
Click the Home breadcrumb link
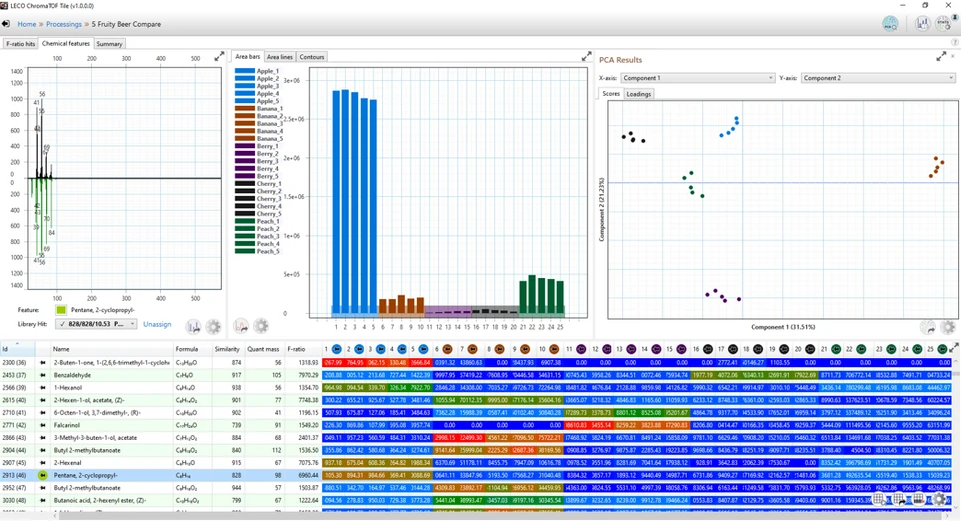pos(26,23)
